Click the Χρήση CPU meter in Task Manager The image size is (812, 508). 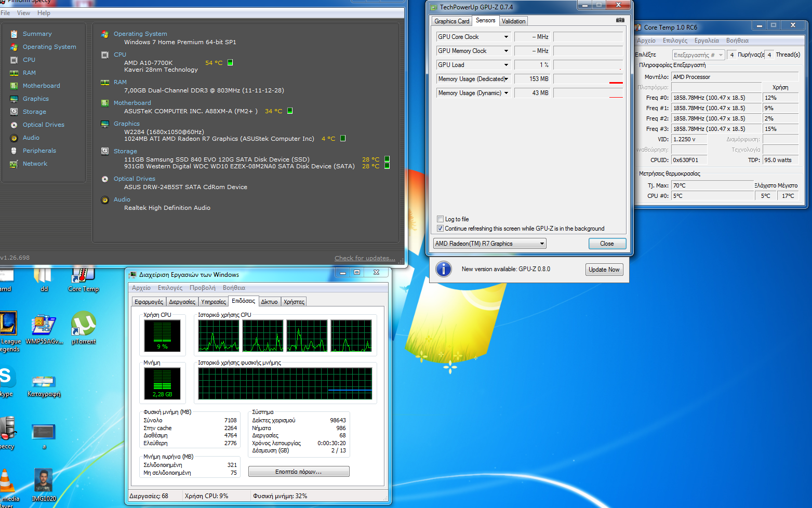point(162,336)
